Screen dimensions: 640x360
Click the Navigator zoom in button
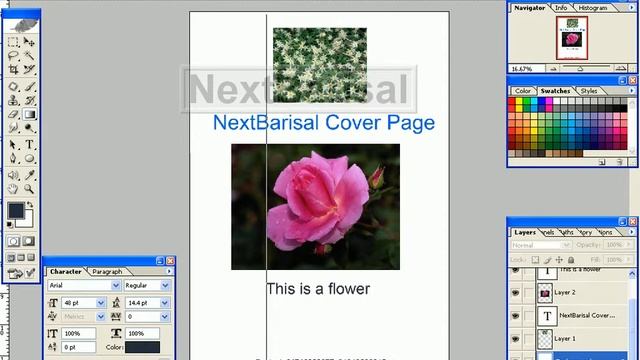(621, 68)
